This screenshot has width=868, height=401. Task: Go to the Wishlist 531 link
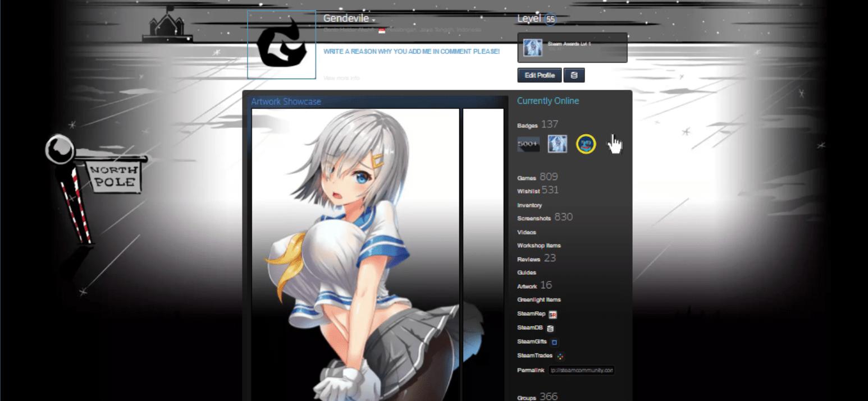pyautogui.click(x=537, y=191)
